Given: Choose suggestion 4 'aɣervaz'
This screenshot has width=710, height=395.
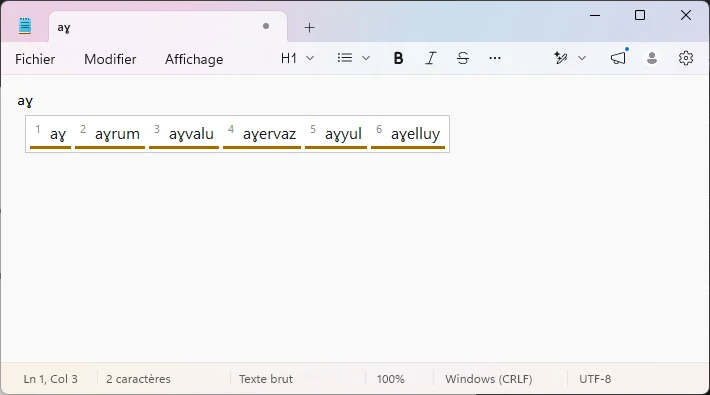Looking at the screenshot, I should (262, 134).
